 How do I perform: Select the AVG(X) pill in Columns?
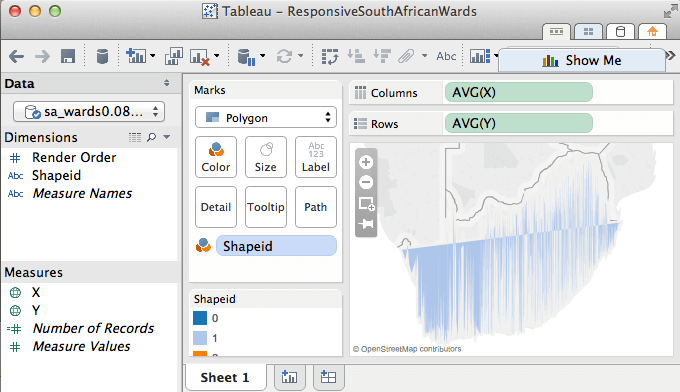[x=519, y=92]
